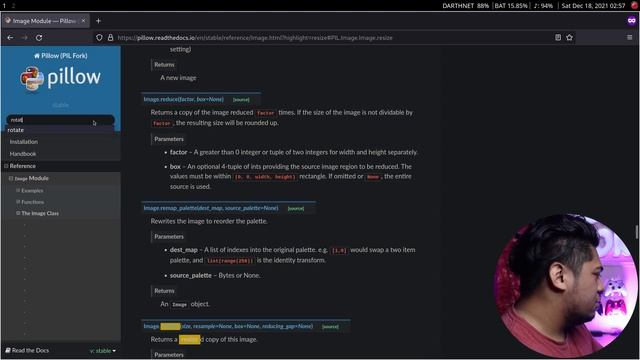
Task: Click the page vertical scrollbar thumb
Action: tap(637, 232)
